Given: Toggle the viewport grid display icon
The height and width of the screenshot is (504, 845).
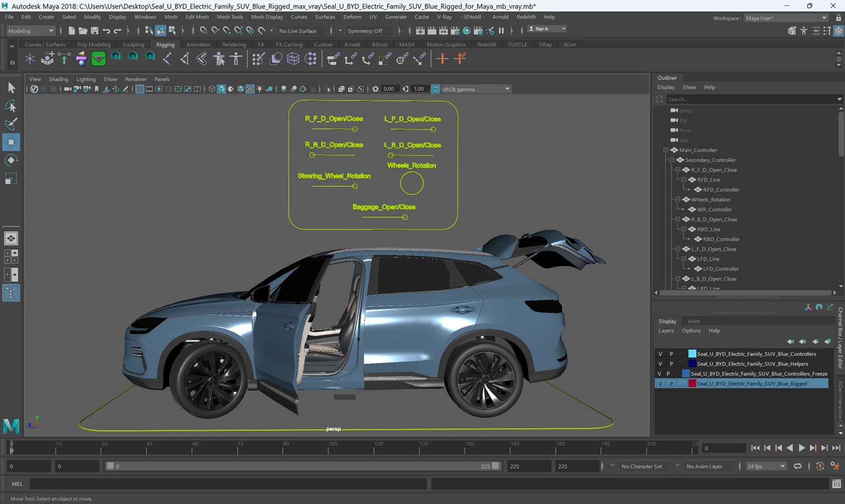Looking at the screenshot, I should 139,89.
